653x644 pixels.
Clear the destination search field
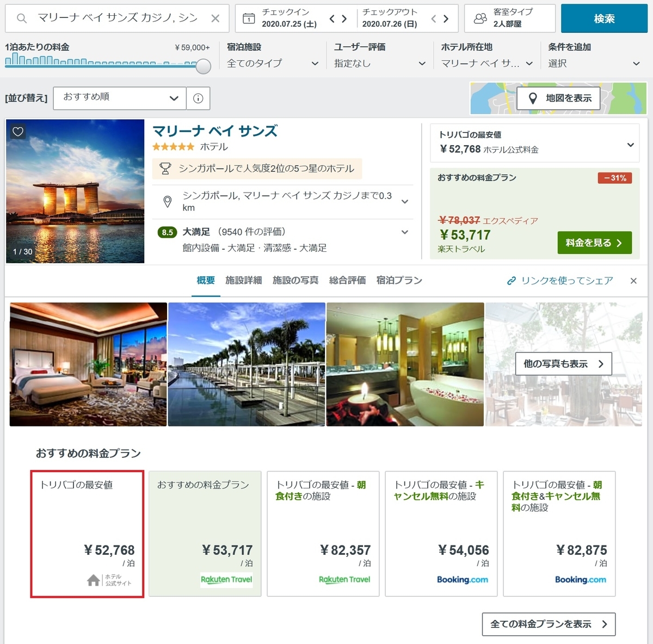coord(215,18)
